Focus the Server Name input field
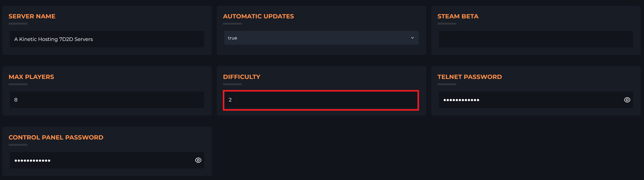 107,39
